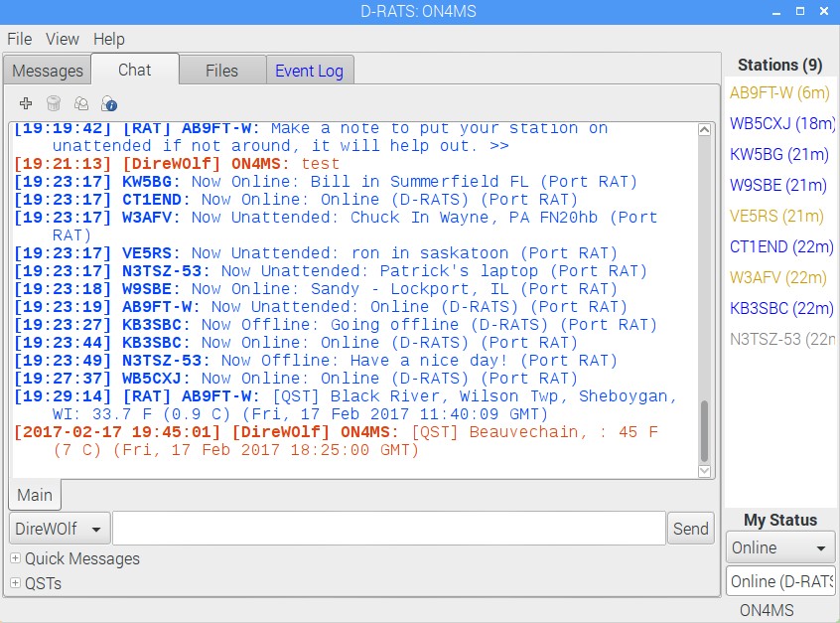This screenshot has height=623, width=840.
Task: Click the Send button
Action: point(690,529)
